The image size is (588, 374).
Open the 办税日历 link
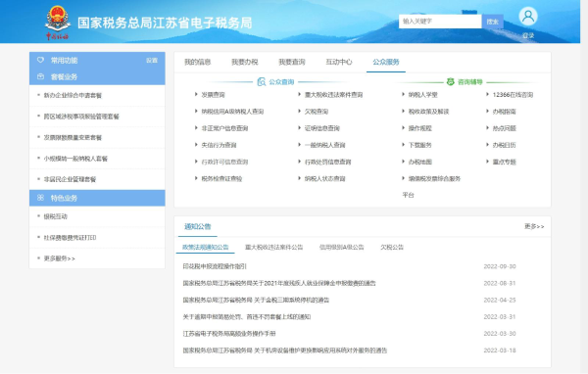point(505,145)
